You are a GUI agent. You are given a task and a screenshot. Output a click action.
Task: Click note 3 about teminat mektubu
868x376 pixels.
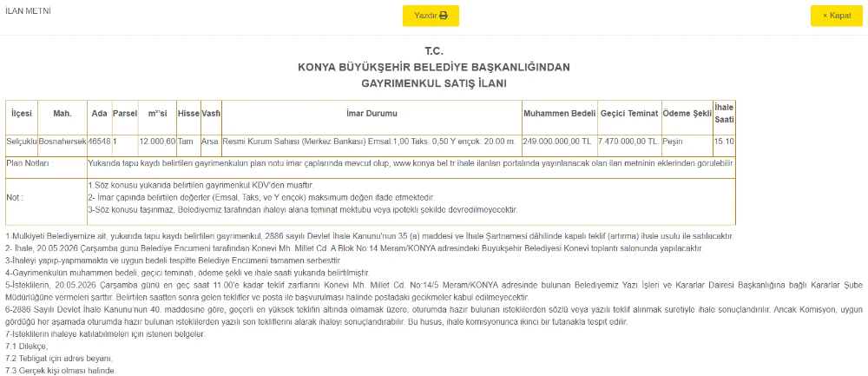tap(302, 210)
